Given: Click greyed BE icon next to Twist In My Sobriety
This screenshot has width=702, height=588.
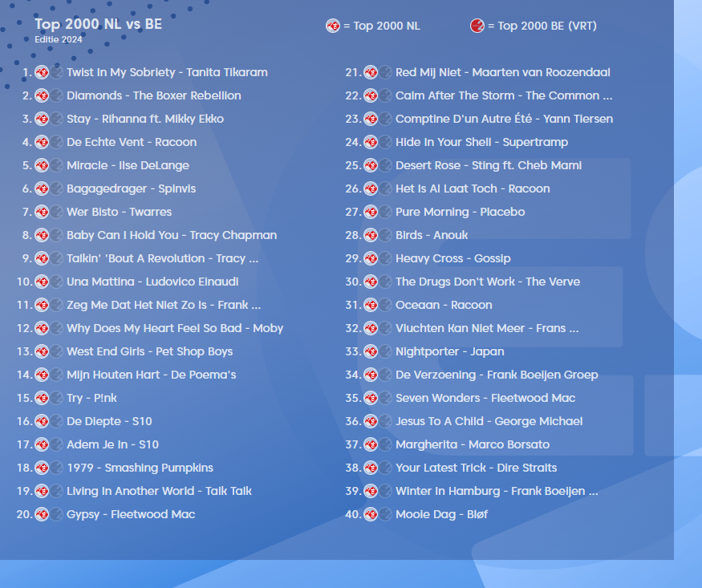Looking at the screenshot, I should pyautogui.click(x=56, y=72).
